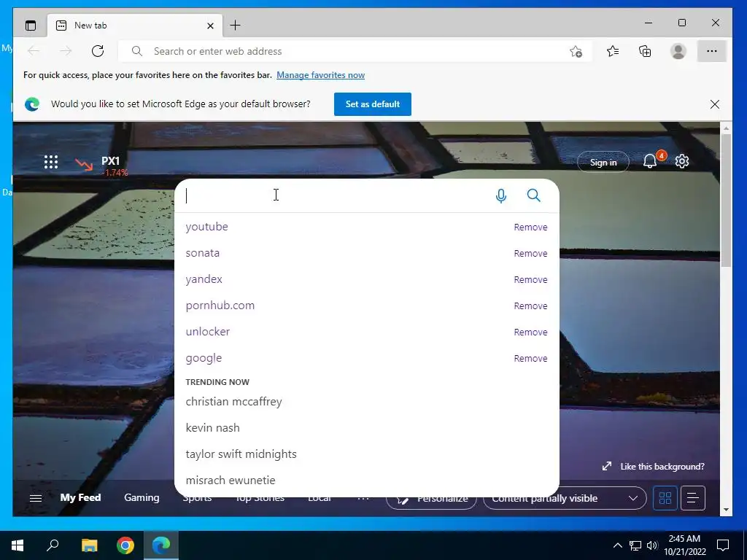Remove youtube from search history
This screenshot has width=747, height=560.
point(530,227)
